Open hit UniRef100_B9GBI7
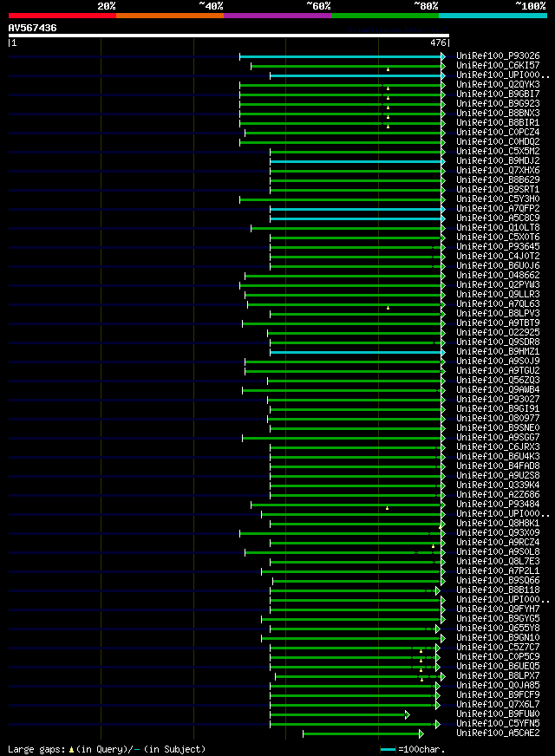The image size is (555, 756). click(x=498, y=94)
